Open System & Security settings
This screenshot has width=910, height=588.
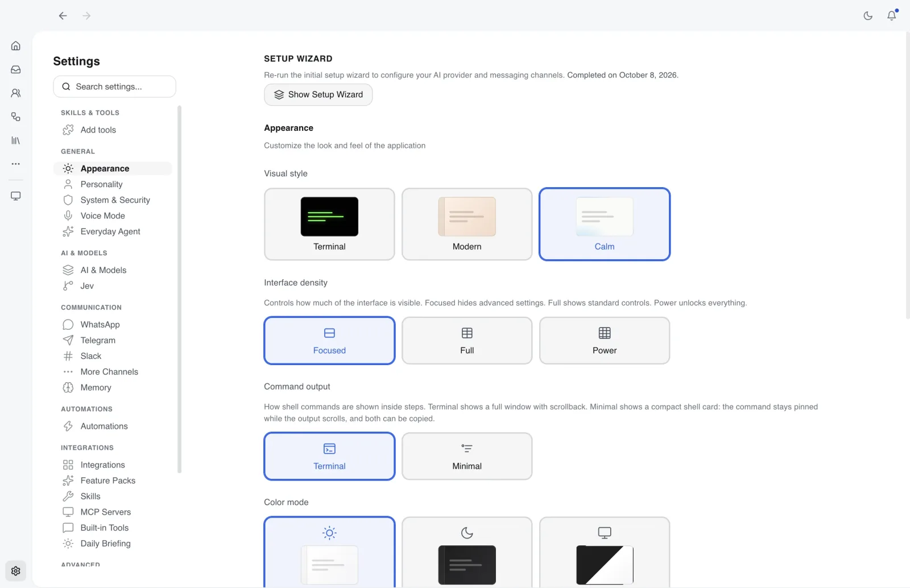click(x=113, y=200)
